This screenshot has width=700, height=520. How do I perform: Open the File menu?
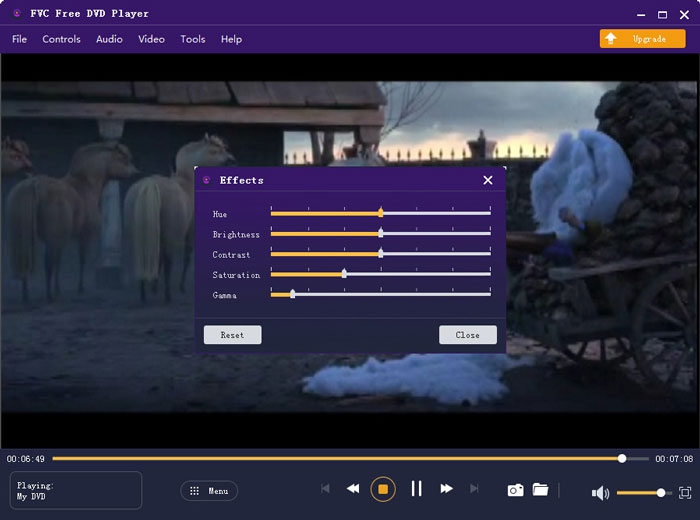click(x=19, y=39)
